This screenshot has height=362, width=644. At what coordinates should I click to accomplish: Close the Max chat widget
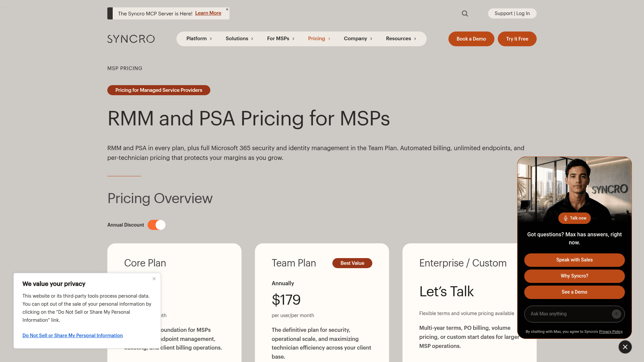pos(625,347)
